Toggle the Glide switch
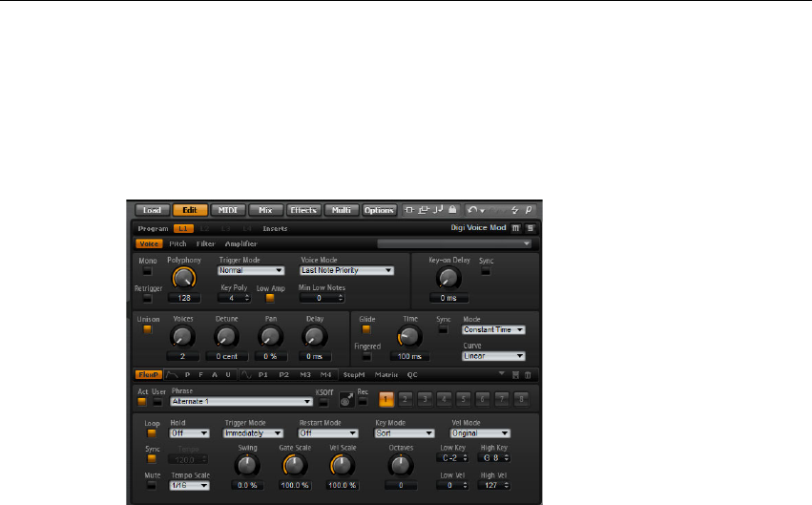Image resolution: width=812 pixels, height=505 pixels. pos(366,329)
